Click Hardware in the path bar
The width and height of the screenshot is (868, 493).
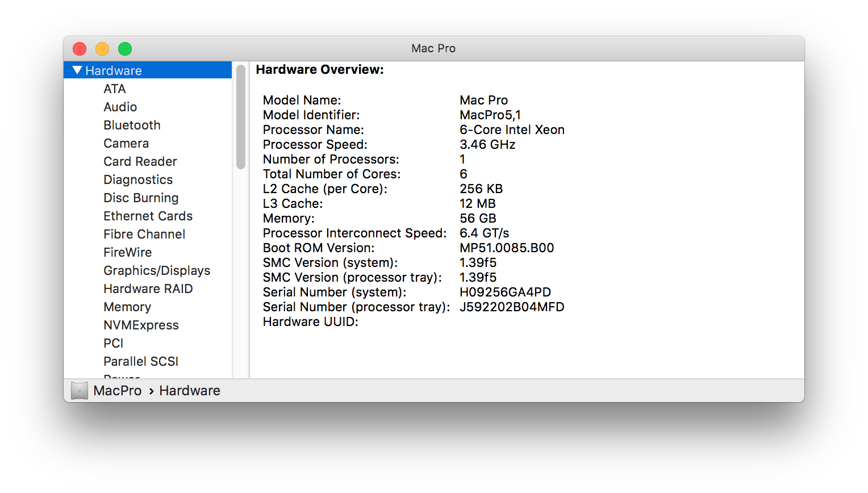tap(190, 391)
